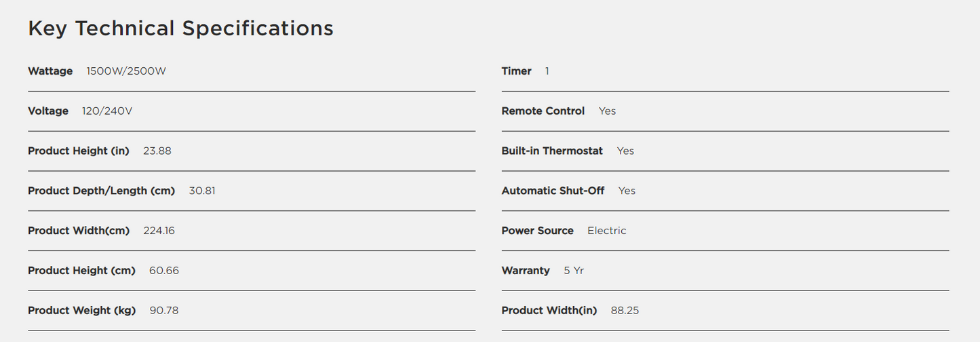Screen dimensions: 980x342
Task: Select the Electric power source value
Action: point(607,231)
